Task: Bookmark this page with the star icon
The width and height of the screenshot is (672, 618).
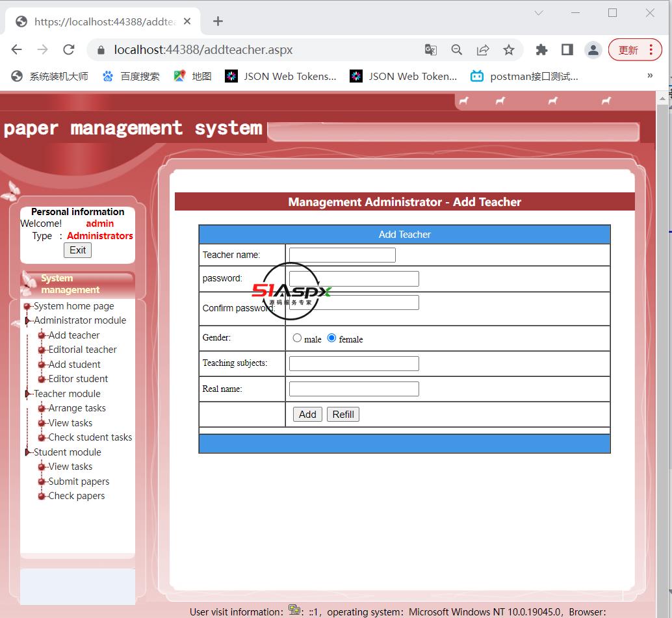Action: tap(509, 50)
